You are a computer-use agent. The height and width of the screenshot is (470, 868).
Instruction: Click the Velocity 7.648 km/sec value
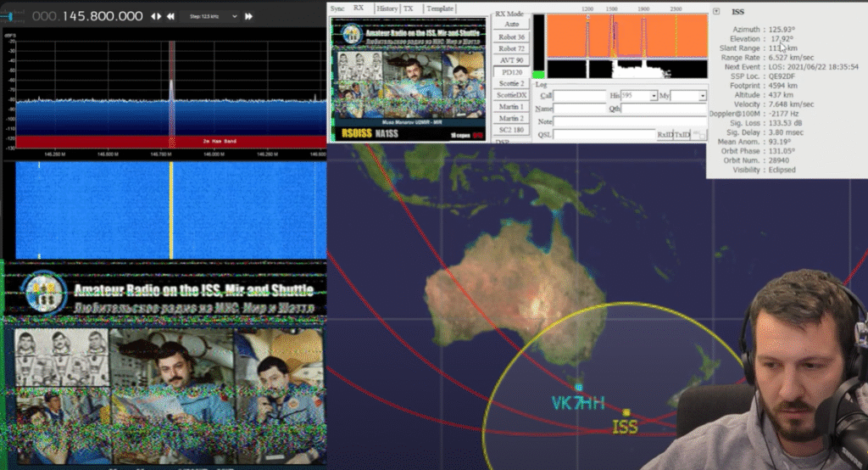[x=791, y=104]
